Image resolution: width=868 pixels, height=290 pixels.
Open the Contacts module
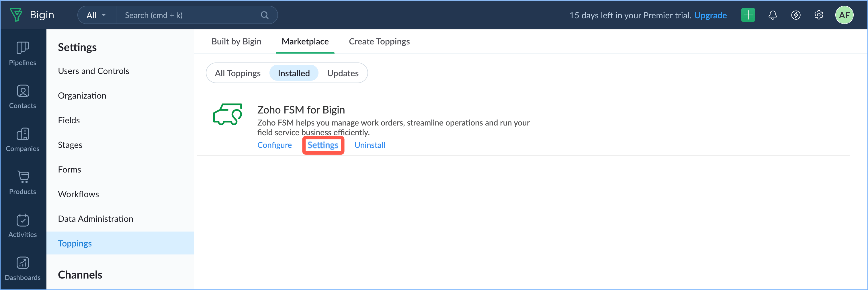(23, 97)
